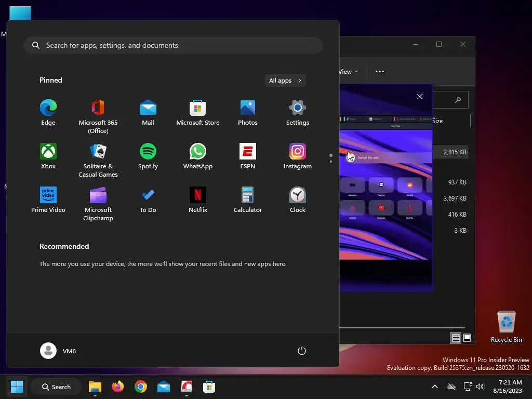Screen dimensions: 532x399
Task: Launch Google Chrome from taskbar
Action: coord(140,387)
